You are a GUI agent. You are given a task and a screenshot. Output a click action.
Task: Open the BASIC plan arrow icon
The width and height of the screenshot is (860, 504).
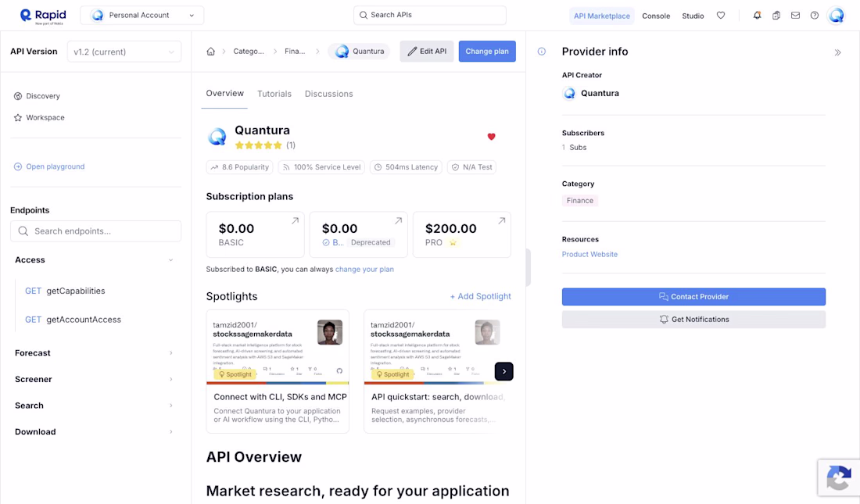295,220
